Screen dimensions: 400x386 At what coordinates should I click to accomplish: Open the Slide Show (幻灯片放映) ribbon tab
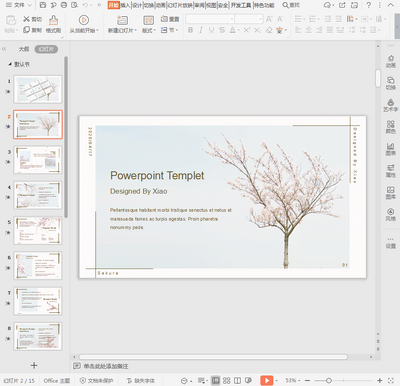(x=180, y=5)
